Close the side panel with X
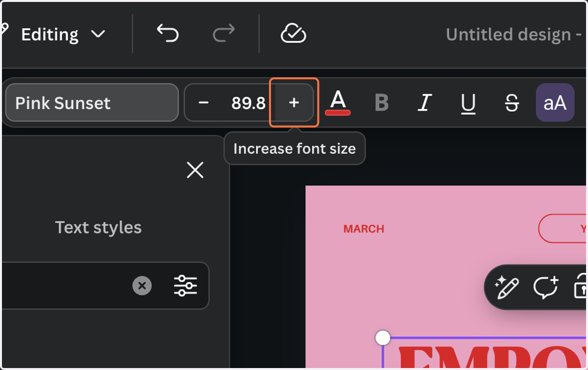588x370 pixels. tap(195, 170)
